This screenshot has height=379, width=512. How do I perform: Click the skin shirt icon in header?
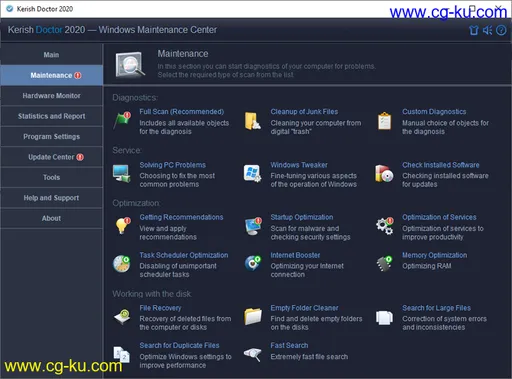click(x=474, y=30)
